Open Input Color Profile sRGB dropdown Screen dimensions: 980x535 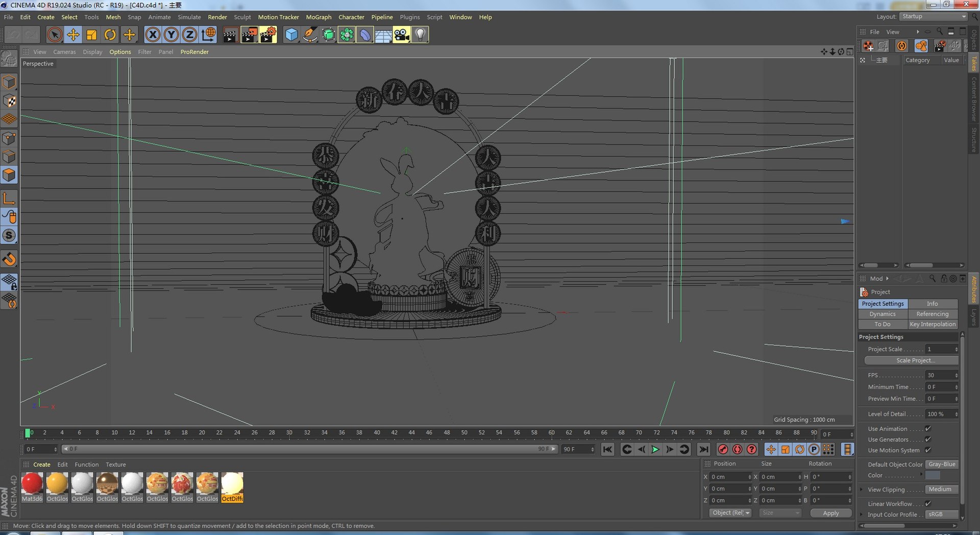click(x=942, y=515)
